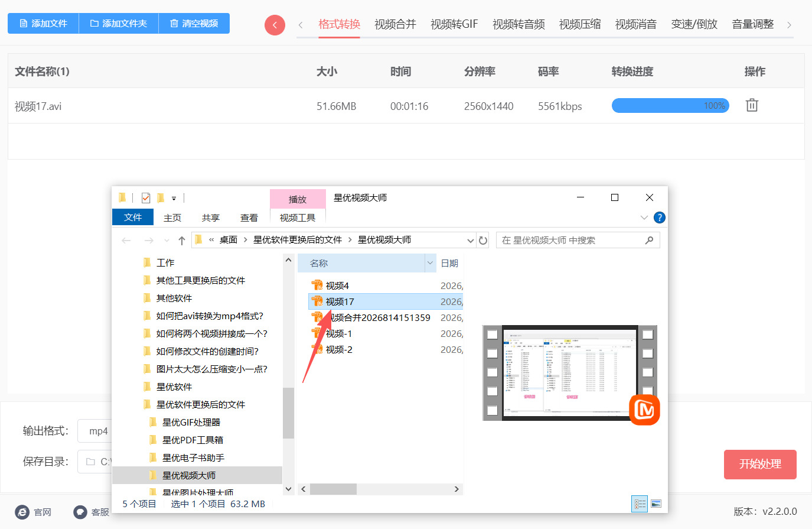The width and height of the screenshot is (812, 529).
Task: Click the 清空视频 button
Action: click(194, 24)
